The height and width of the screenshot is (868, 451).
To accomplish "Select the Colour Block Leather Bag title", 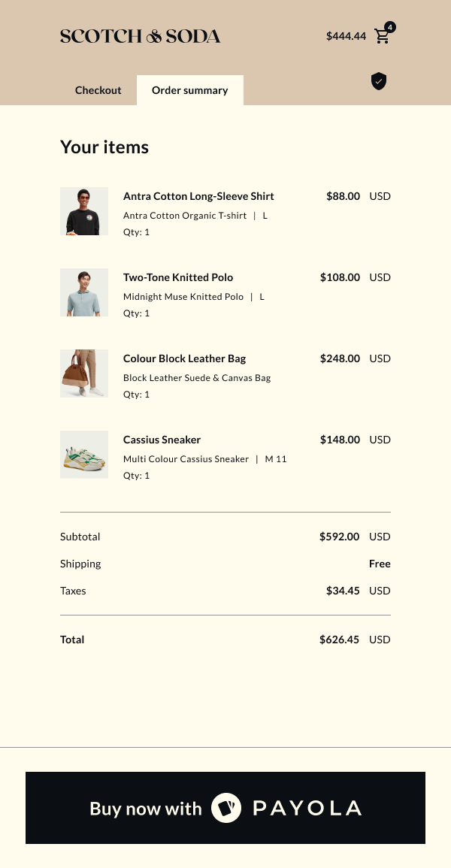I will pyautogui.click(x=184, y=358).
